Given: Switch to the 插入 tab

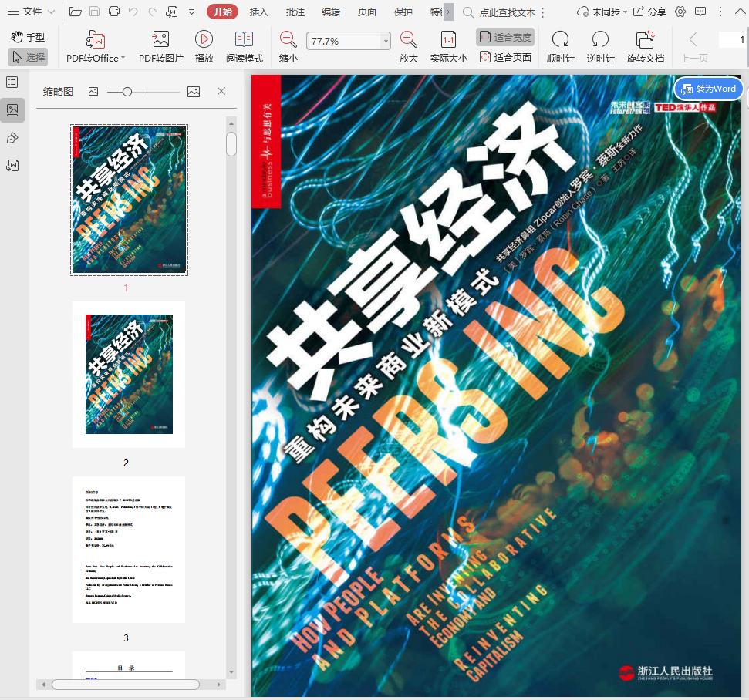Looking at the screenshot, I should [x=259, y=12].
